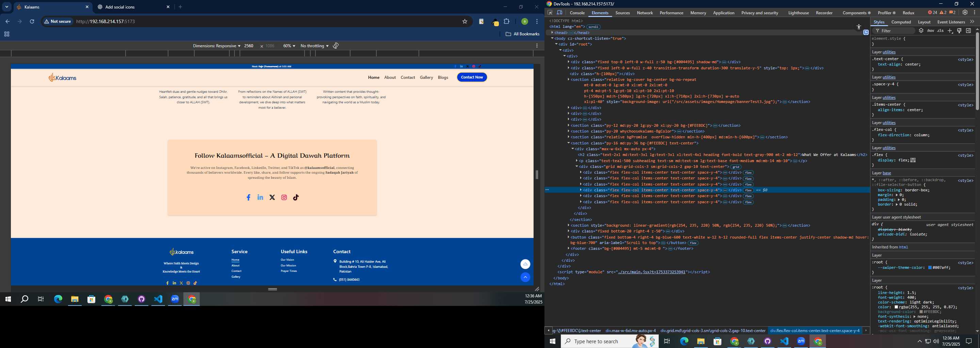Viewport: 980px width, 348px height.
Task: Click the grid badge on the grid div
Action: point(736,167)
